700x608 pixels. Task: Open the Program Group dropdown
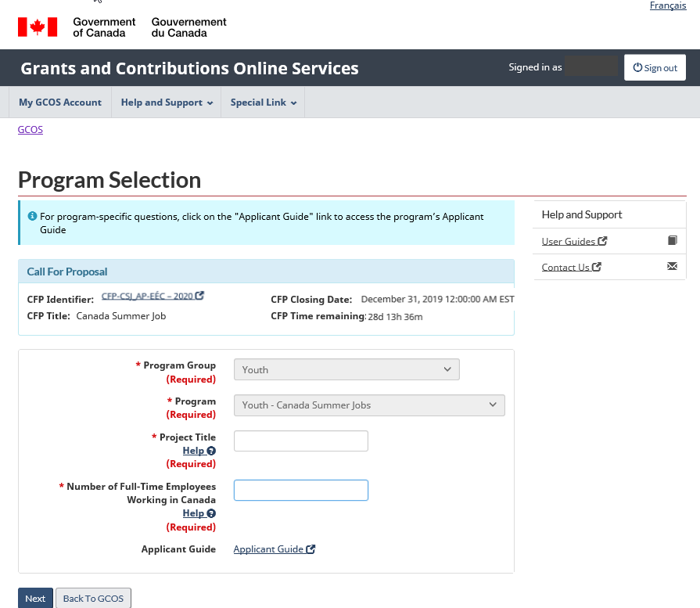click(x=346, y=369)
